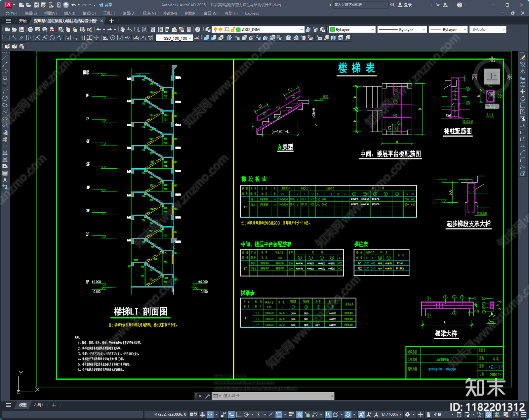The height and width of the screenshot is (420, 529).
Task: Toggle grid display in status bar
Action: click(x=202, y=414)
